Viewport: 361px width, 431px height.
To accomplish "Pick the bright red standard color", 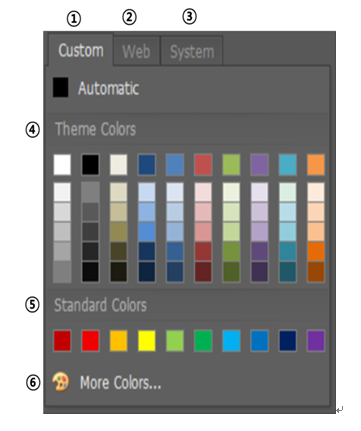I will [90, 341].
